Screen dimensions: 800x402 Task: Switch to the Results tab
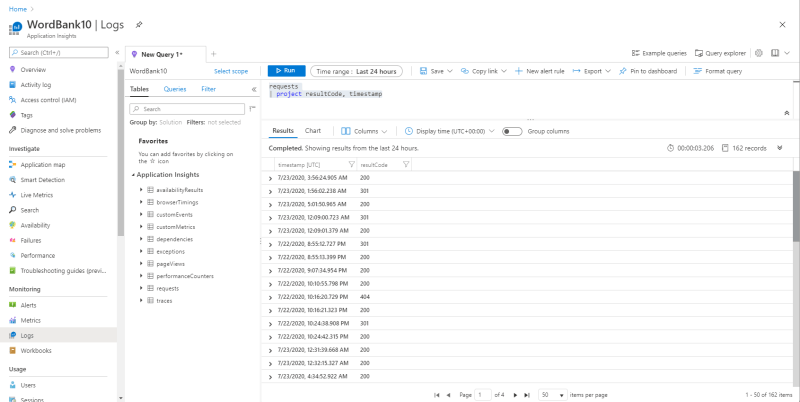283,131
